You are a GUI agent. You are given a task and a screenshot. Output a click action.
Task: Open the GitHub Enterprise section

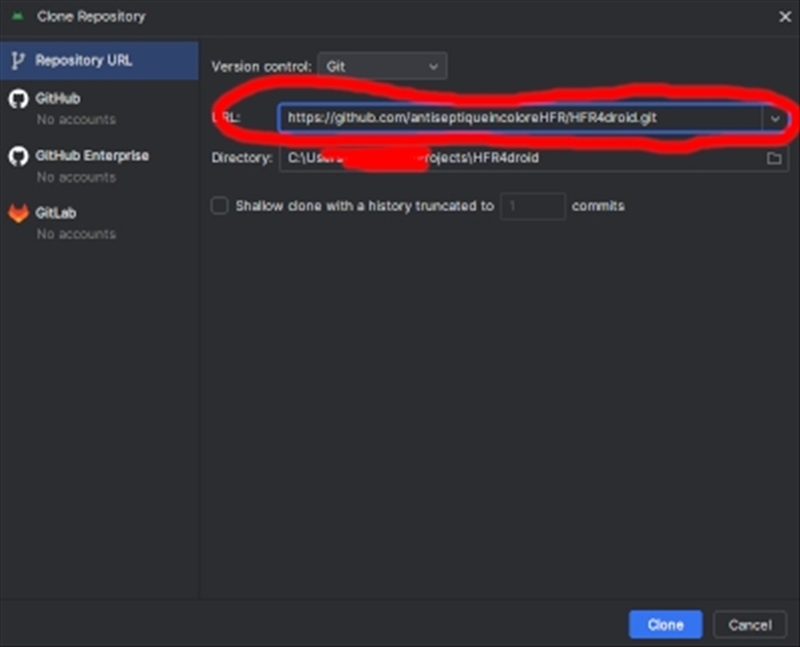(x=99, y=165)
